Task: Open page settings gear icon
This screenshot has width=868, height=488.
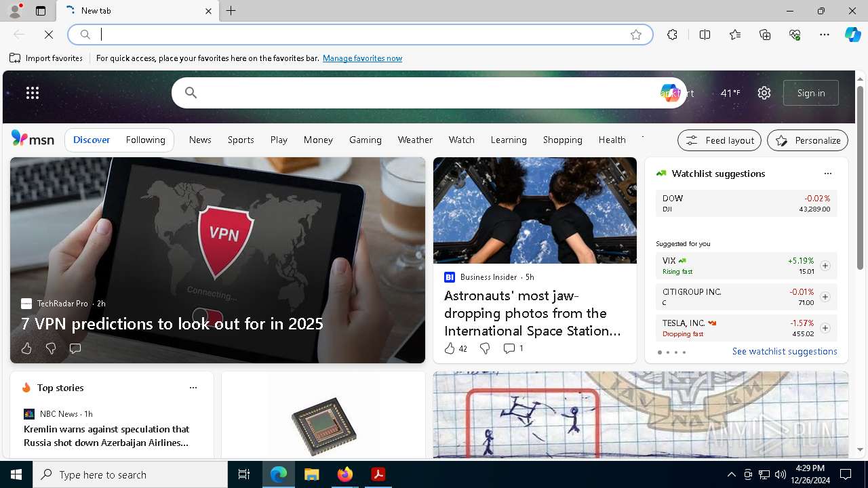Action: (764, 93)
